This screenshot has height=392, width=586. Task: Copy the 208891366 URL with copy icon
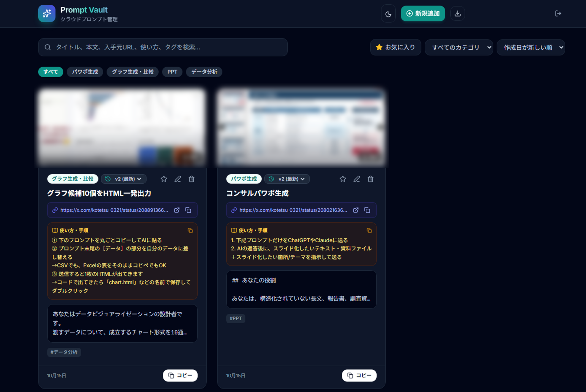[x=188, y=210]
